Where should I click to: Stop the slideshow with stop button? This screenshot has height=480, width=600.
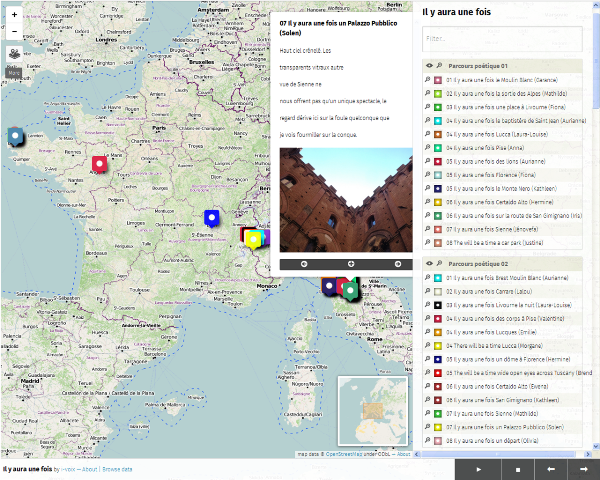point(518,469)
